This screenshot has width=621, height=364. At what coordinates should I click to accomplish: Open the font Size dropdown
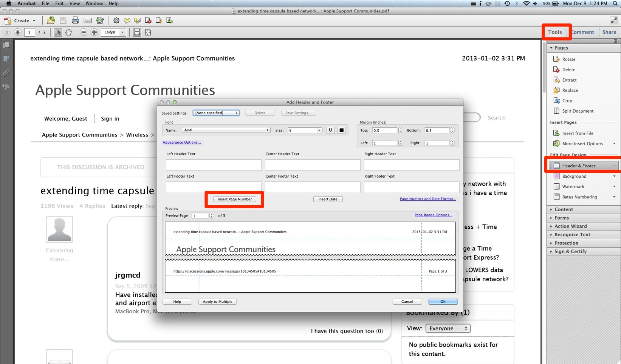click(319, 130)
